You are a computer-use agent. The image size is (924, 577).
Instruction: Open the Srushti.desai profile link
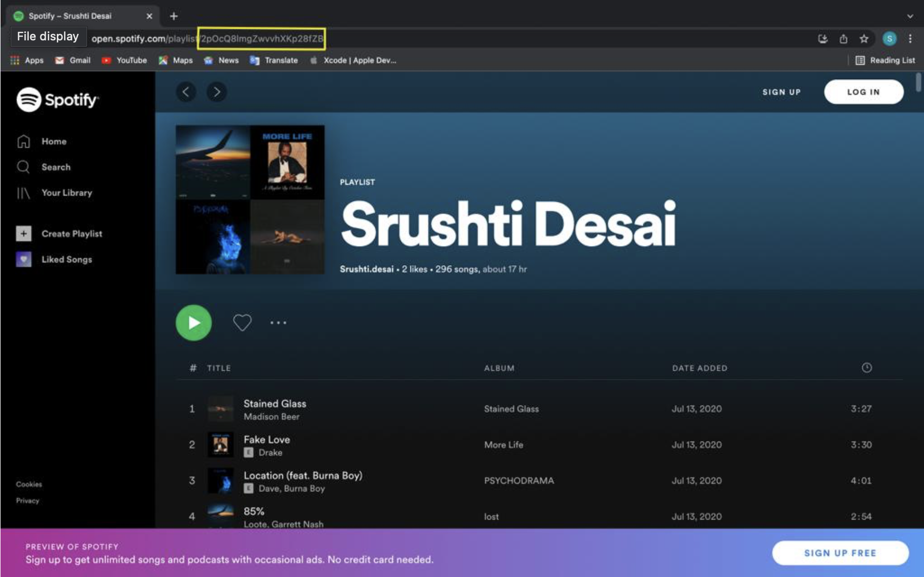[367, 269]
